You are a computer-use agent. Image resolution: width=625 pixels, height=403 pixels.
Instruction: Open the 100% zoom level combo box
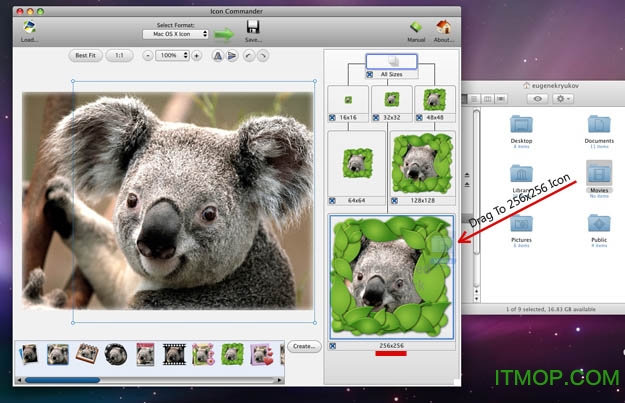(x=172, y=56)
